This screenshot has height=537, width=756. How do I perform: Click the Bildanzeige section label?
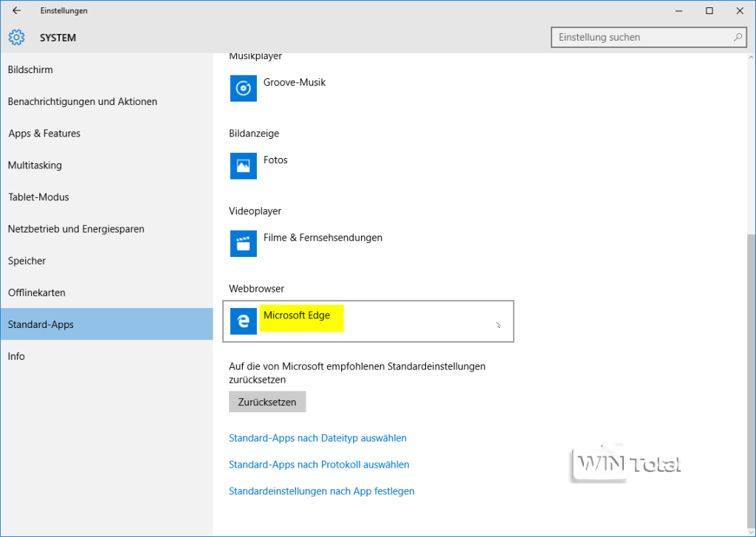(x=254, y=133)
